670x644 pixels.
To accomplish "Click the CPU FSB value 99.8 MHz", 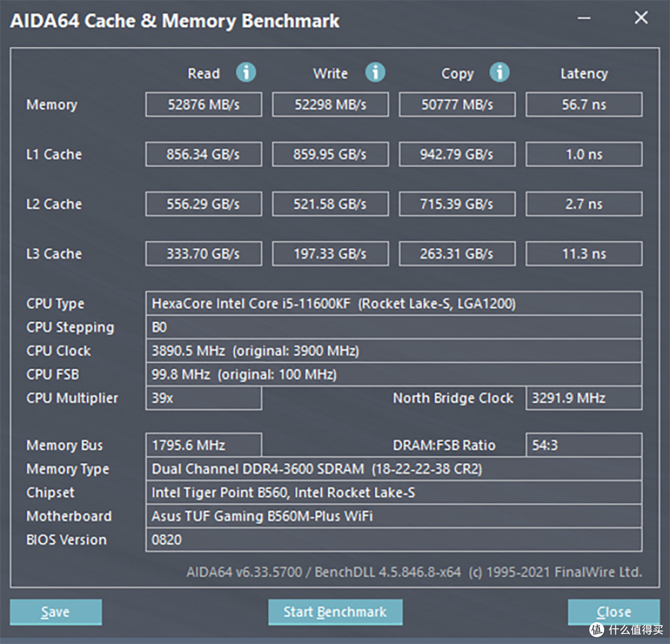I will point(393,374).
